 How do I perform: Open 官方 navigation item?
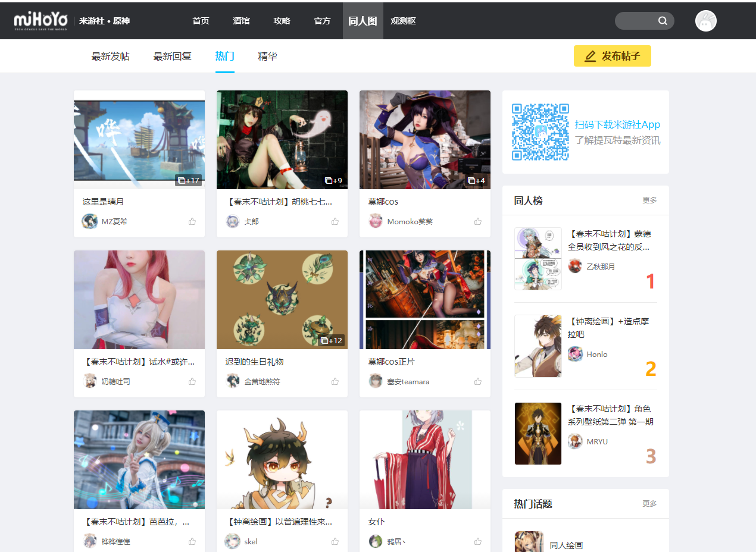tap(322, 21)
